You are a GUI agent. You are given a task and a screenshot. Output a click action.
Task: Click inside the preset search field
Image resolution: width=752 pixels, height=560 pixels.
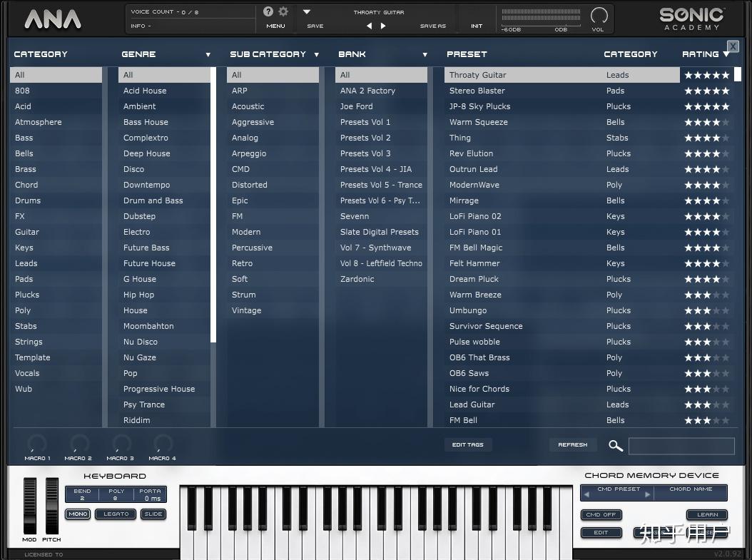681,445
